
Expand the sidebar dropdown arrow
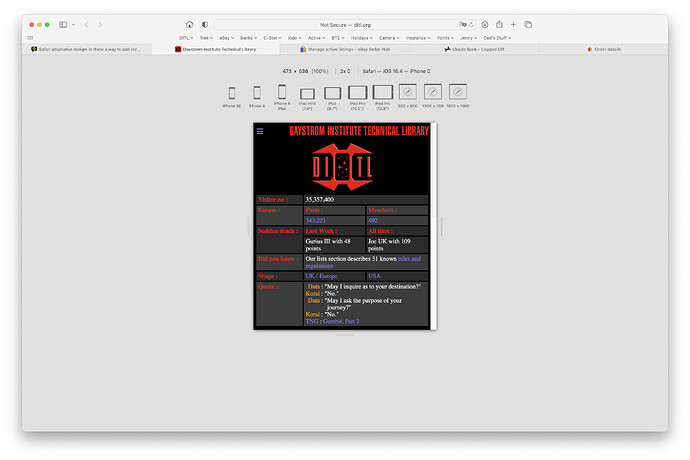73,25
